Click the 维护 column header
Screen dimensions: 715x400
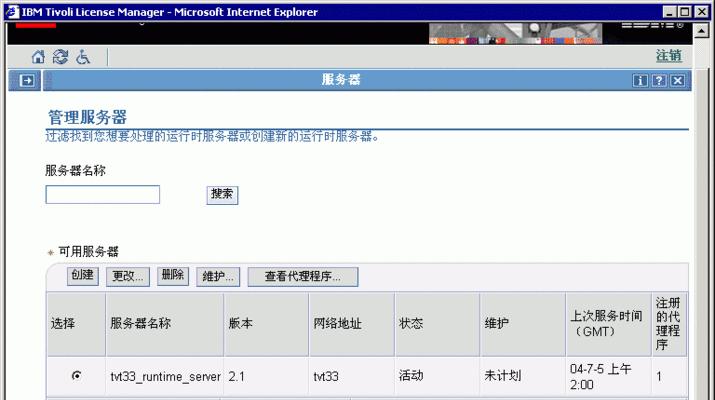pos(523,324)
